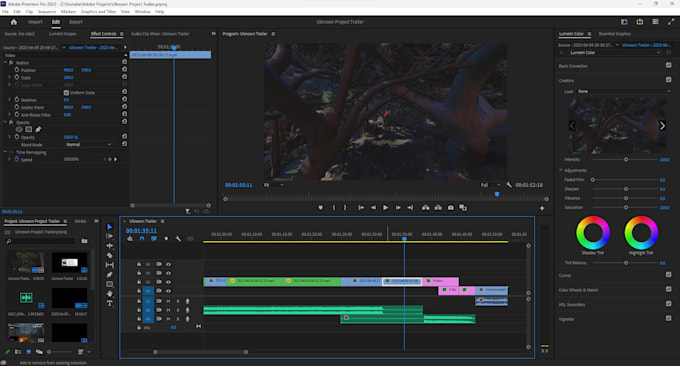Viewport: 680px width, 366px height.
Task: Play the sequence in Program monitor
Action: tap(385, 208)
